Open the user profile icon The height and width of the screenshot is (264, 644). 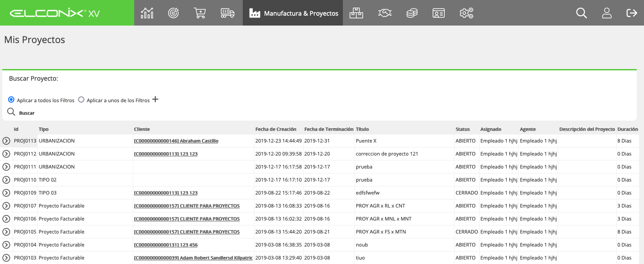tap(607, 13)
